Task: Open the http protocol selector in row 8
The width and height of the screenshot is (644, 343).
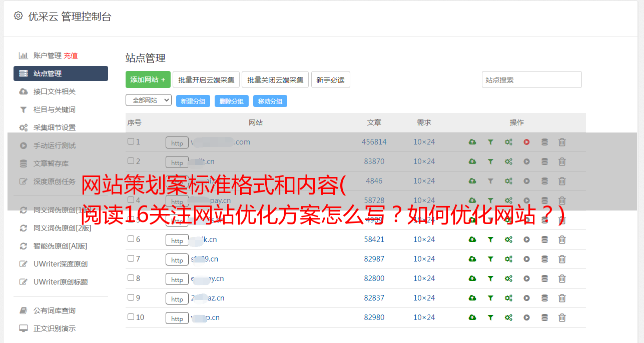Action: click(x=177, y=279)
